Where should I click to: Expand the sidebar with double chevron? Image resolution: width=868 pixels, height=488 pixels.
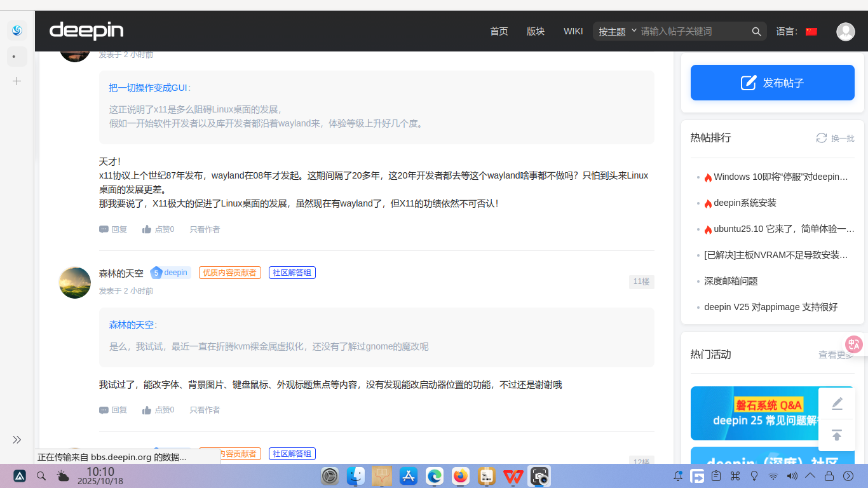click(x=17, y=440)
